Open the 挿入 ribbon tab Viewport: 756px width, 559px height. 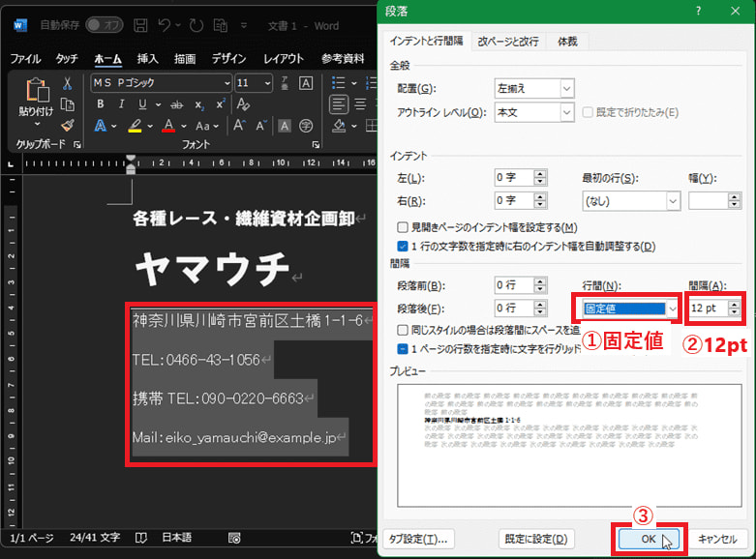147,59
